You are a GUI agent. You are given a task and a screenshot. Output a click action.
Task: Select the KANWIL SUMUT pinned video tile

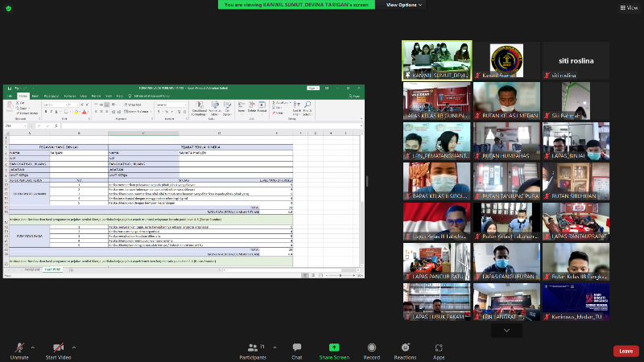click(437, 60)
